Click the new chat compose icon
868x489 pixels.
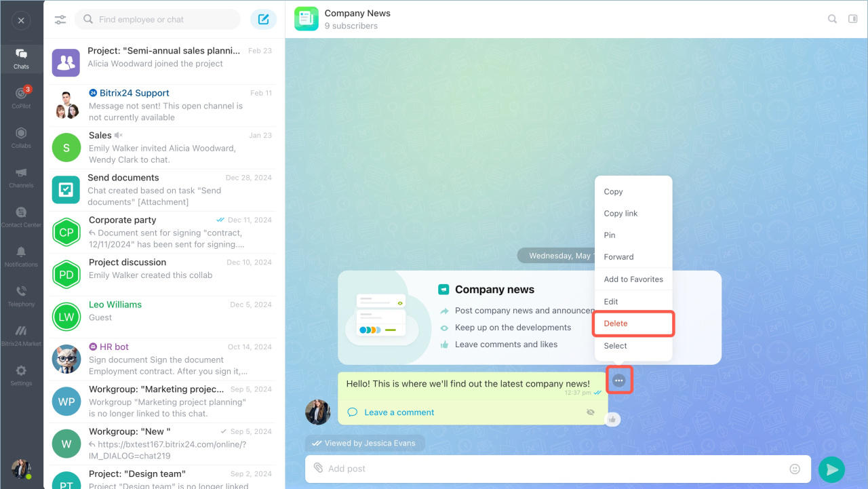tap(264, 20)
